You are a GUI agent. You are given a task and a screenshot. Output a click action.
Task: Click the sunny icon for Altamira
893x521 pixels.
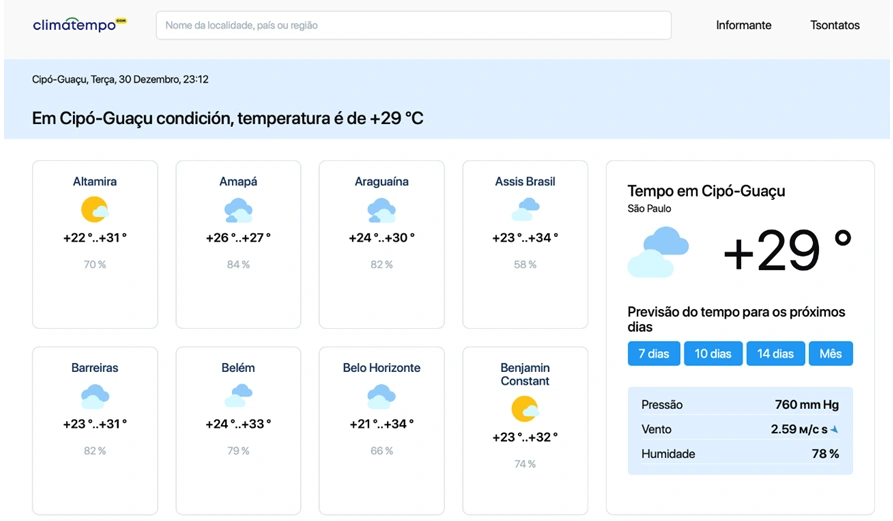coord(95,210)
